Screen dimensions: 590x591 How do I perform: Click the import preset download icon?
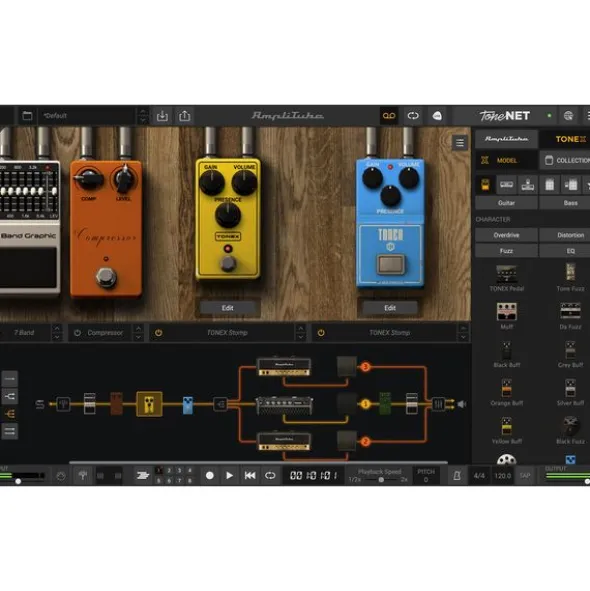(162, 116)
